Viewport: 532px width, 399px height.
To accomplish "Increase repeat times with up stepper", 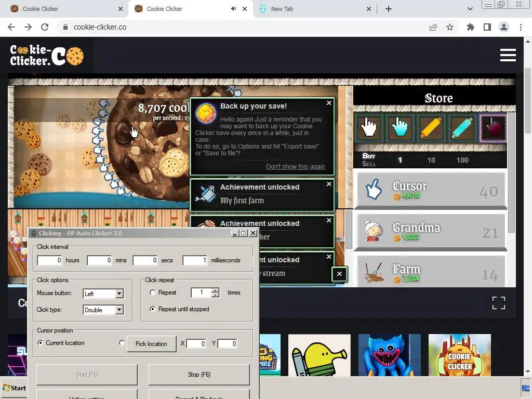I will (215, 290).
